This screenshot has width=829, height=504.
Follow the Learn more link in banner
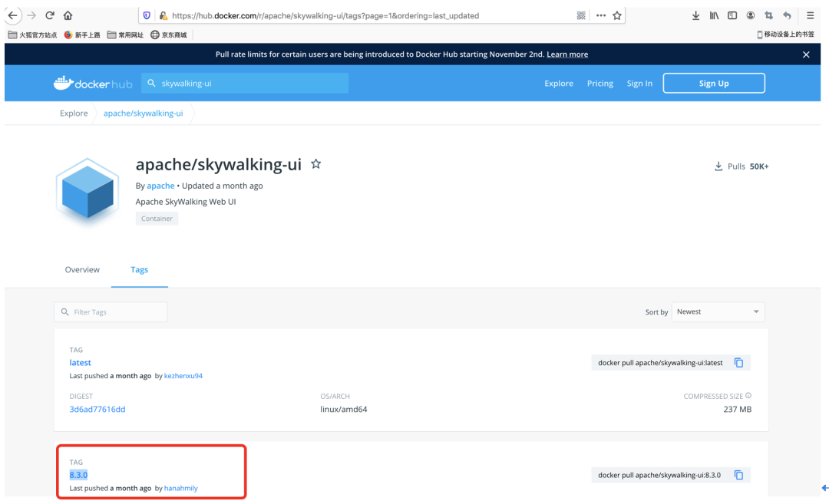click(567, 54)
